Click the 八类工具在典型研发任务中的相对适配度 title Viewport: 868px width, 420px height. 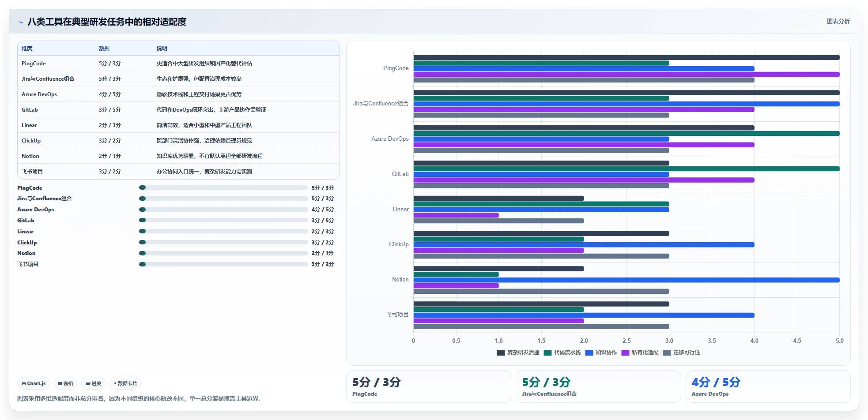point(107,22)
